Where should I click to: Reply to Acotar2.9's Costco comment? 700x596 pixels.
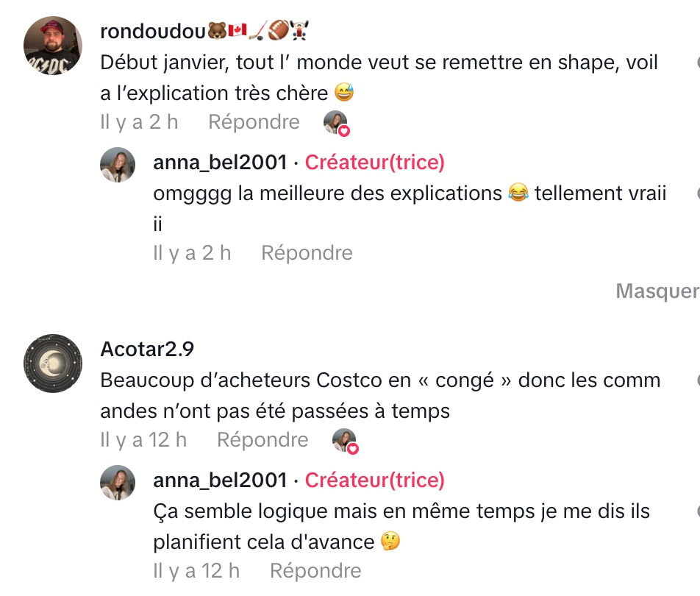click(262, 440)
